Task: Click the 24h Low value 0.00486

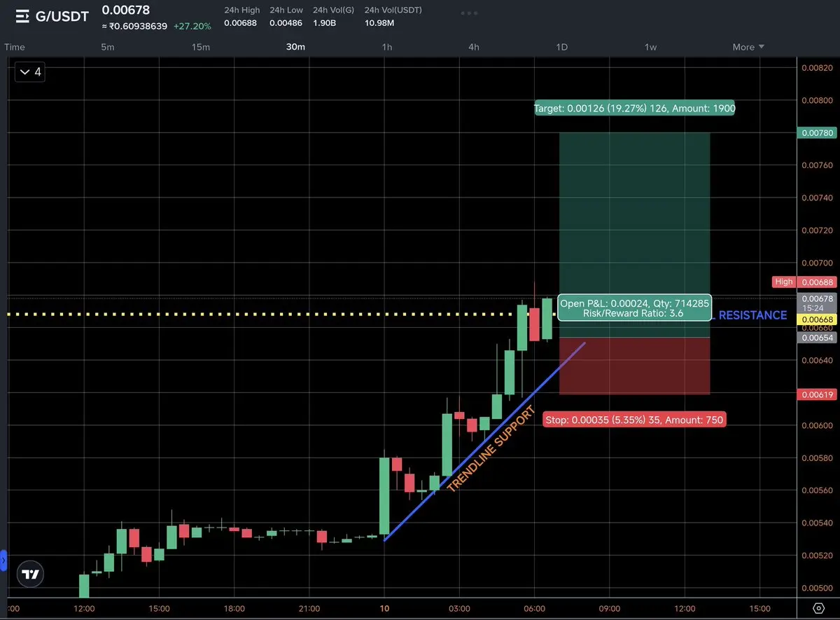Action: click(286, 23)
